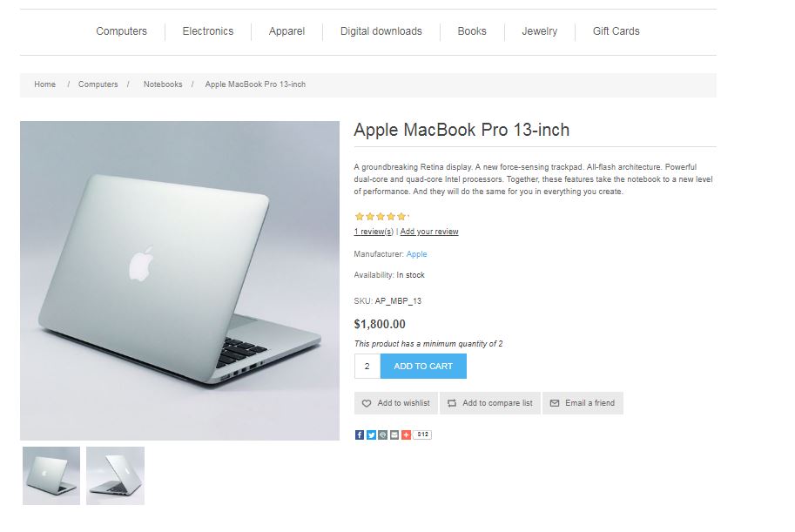Email a friend about this product
The width and height of the screenshot is (795, 532).
(583, 403)
